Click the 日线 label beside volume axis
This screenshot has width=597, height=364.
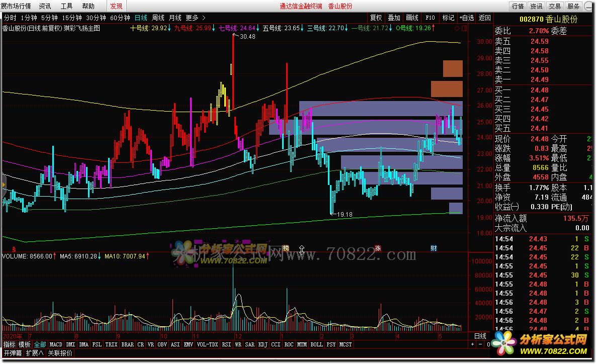pos(480,336)
